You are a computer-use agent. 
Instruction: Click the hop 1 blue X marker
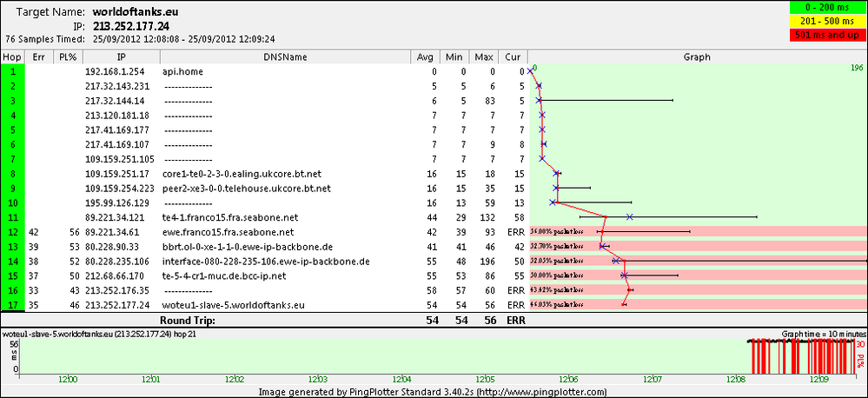point(530,71)
